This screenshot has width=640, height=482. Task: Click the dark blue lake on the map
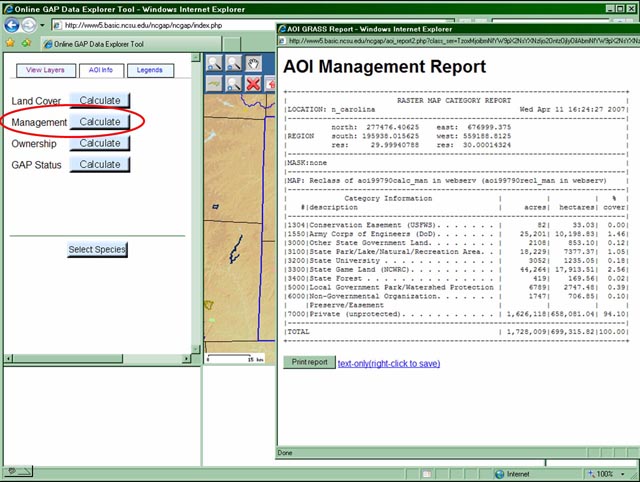[236, 250]
